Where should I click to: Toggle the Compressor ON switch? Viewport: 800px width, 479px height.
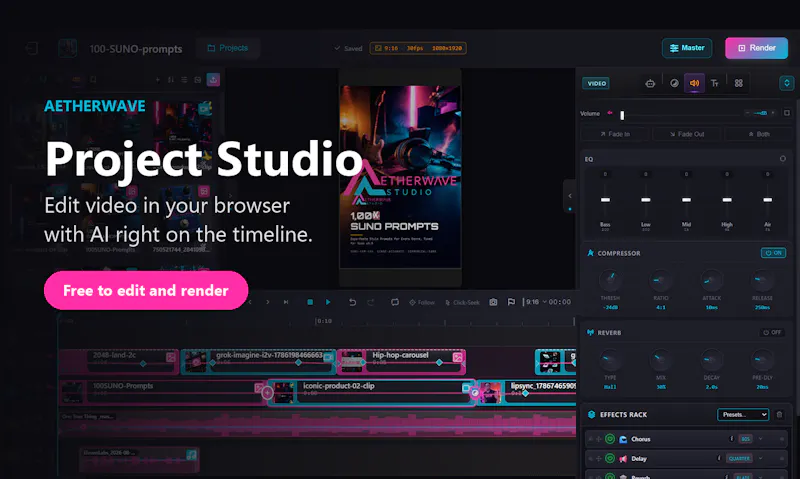click(773, 253)
